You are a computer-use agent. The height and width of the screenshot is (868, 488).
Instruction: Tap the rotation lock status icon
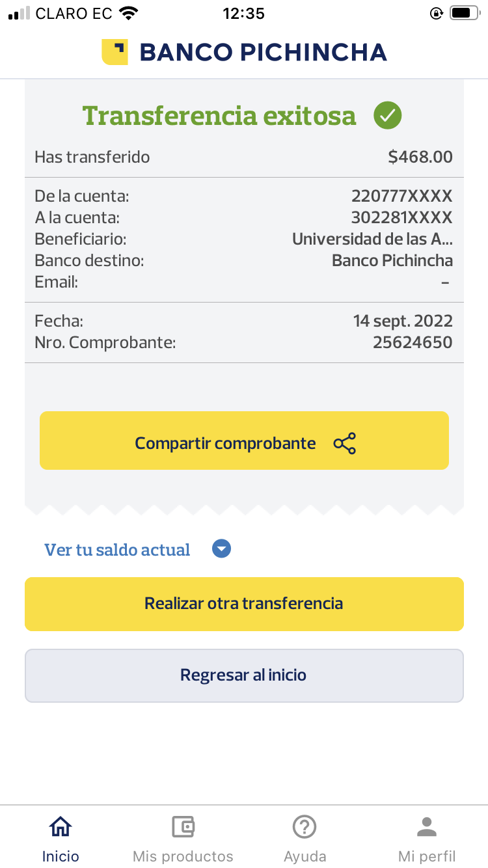(x=437, y=13)
